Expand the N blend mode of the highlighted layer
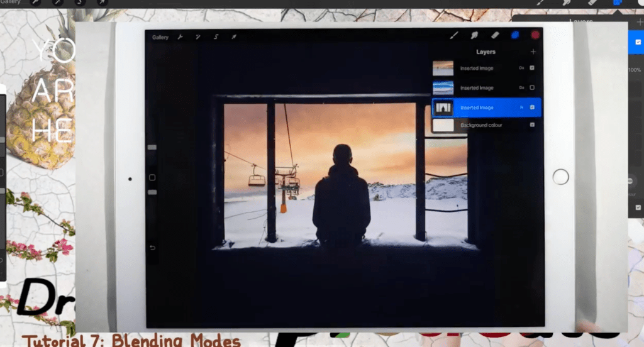The width and height of the screenshot is (644, 347). (x=522, y=107)
